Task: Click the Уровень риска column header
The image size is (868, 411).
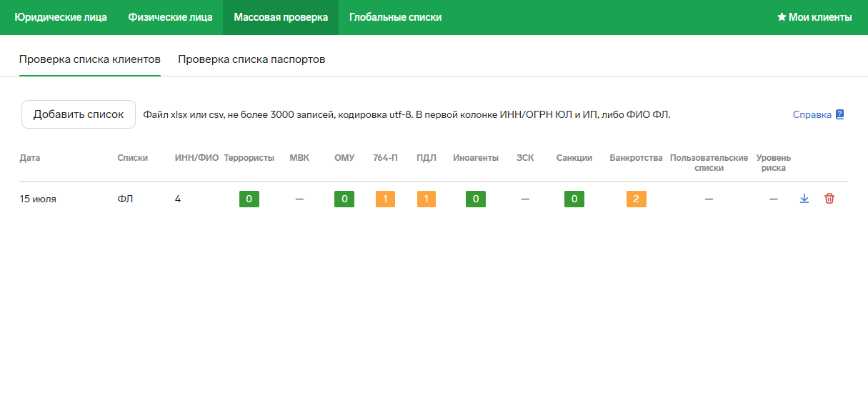Action: (773, 163)
